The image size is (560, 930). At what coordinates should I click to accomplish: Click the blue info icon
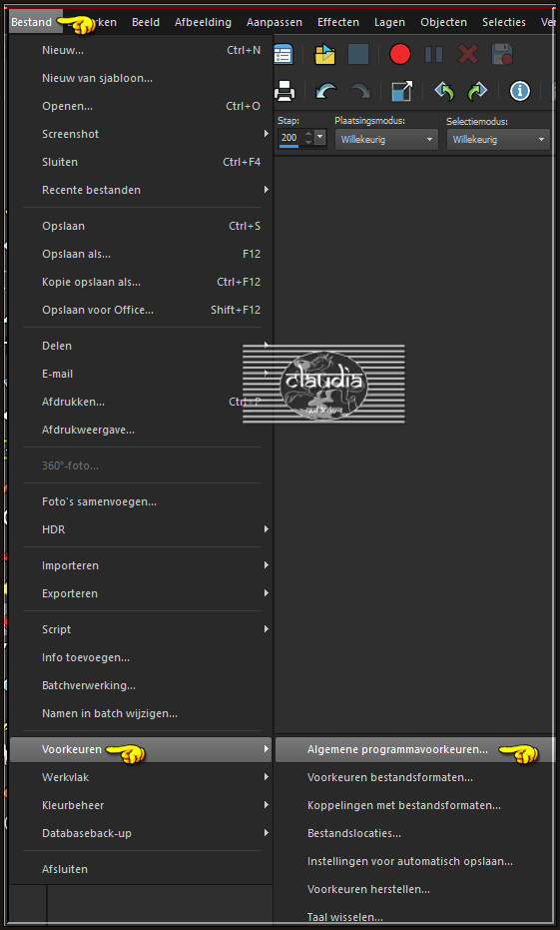coord(520,91)
